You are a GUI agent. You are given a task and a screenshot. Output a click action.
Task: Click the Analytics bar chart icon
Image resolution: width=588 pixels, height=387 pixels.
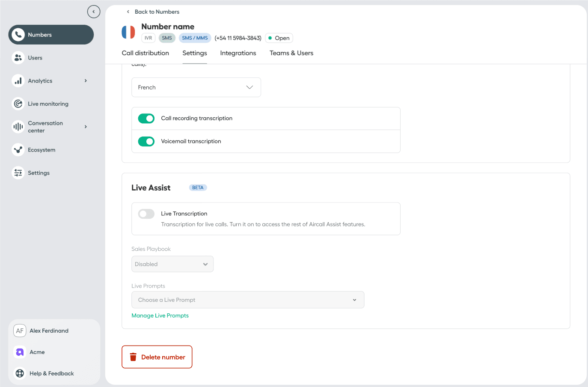18,81
